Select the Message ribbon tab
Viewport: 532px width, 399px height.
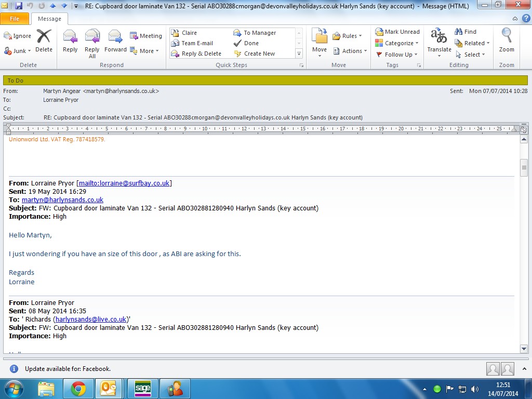point(49,19)
